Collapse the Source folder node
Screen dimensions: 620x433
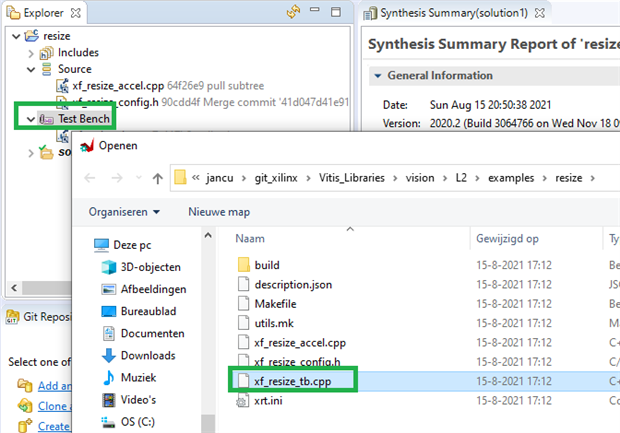31,70
